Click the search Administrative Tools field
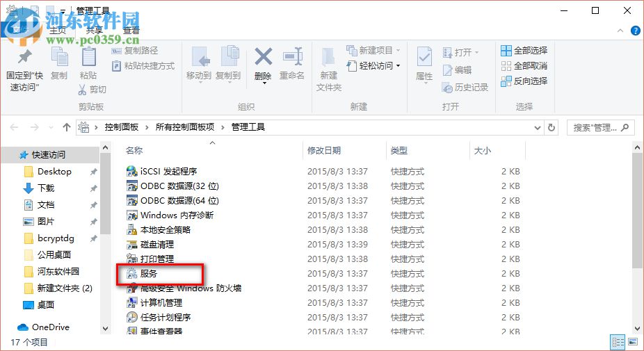This screenshot has width=644, height=351. pyautogui.click(x=601, y=128)
